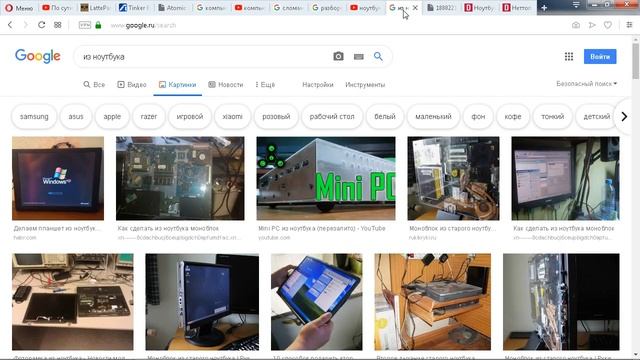Image resolution: width=640 pixels, height=360 pixels.
Task: Open the tab menu icon in the title bar
Action: [576, 5]
